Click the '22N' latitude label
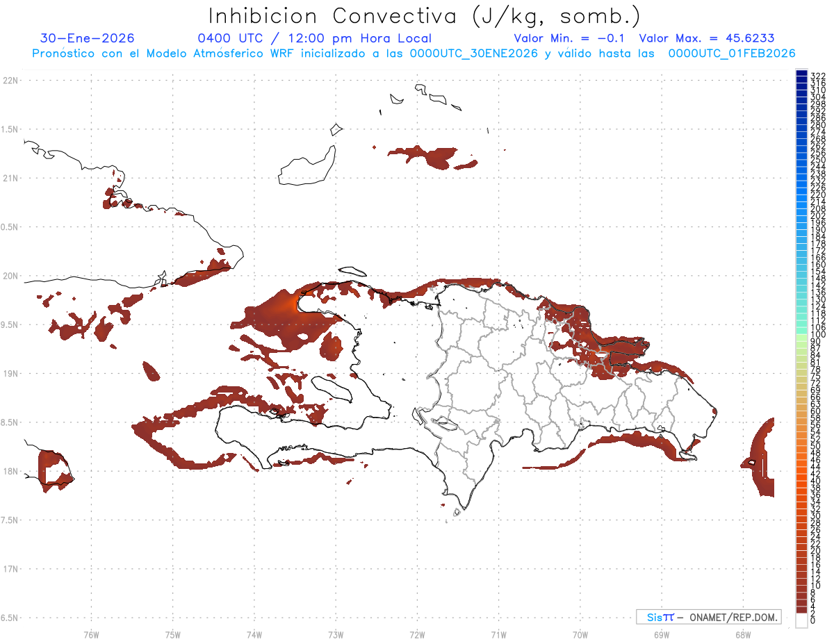The width and height of the screenshot is (834, 644). [11, 81]
